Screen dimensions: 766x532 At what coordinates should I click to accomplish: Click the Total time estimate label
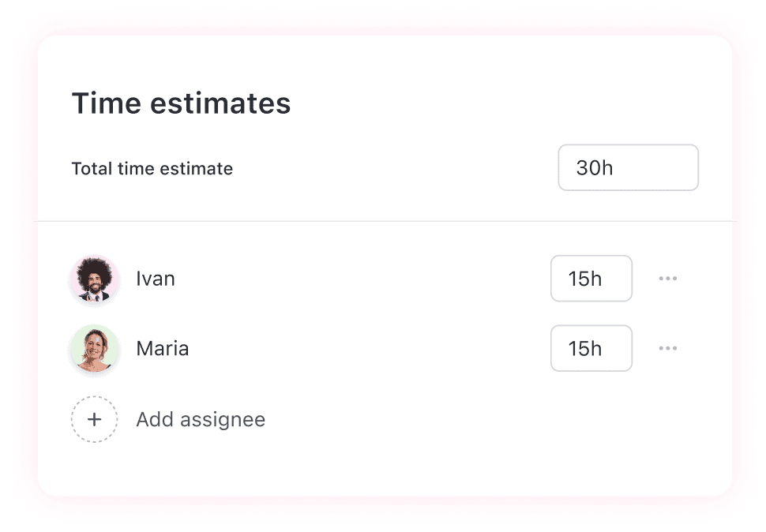[x=152, y=168]
